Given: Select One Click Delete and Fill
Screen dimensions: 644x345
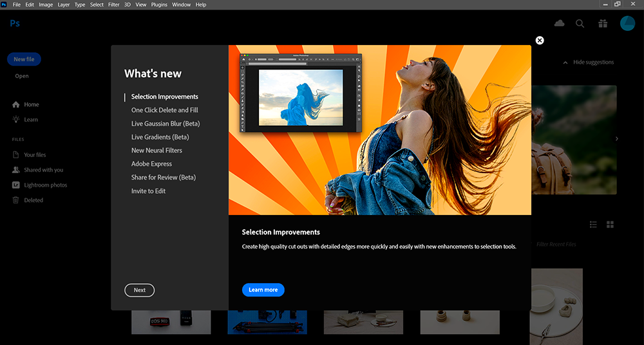Looking at the screenshot, I should [x=165, y=110].
